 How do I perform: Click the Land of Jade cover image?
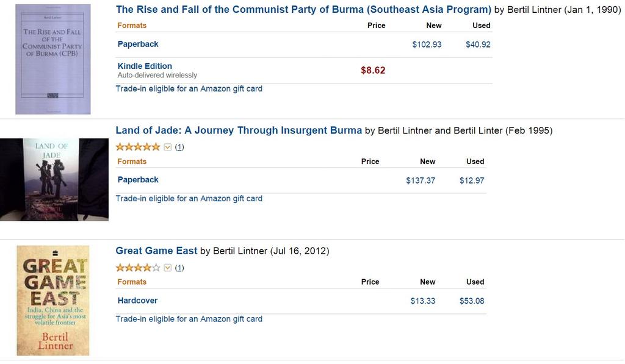tap(54, 180)
